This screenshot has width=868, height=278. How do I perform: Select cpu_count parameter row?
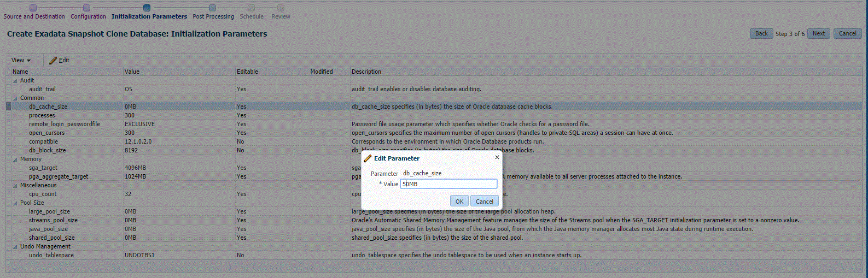434,194
